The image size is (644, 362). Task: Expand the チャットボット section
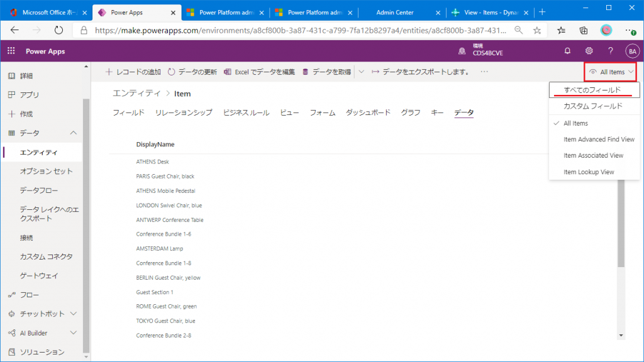[x=73, y=314]
